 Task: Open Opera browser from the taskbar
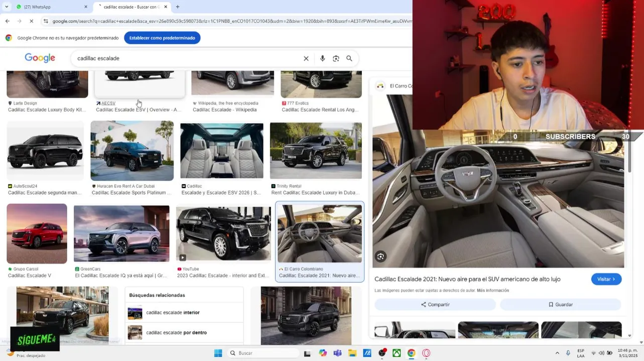coord(426,353)
